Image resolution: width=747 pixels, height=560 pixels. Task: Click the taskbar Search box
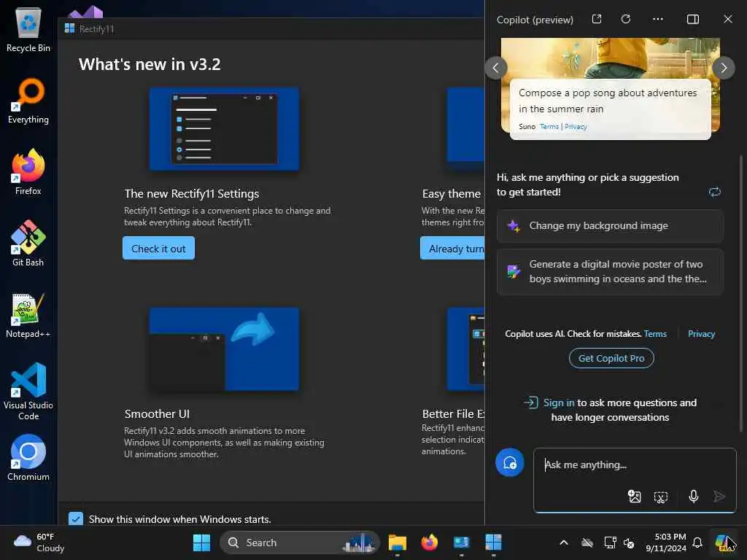(300, 542)
